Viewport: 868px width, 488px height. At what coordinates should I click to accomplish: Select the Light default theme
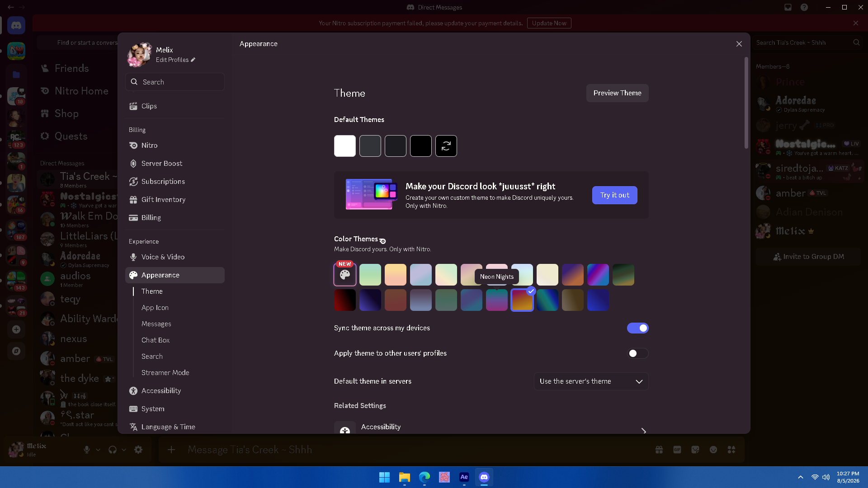point(345,146)
